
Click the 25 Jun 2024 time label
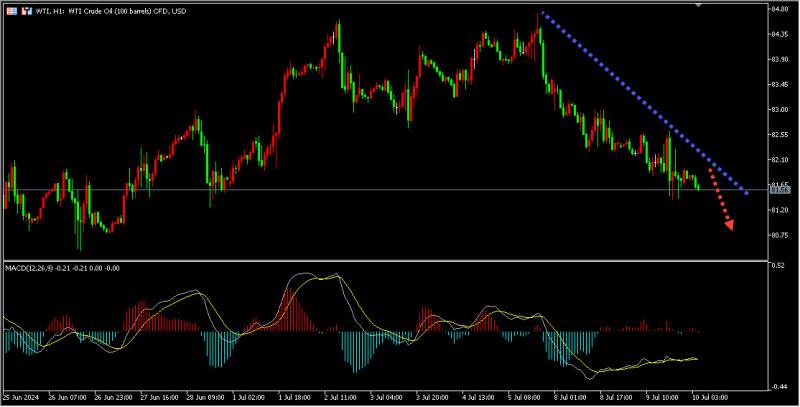coord(20,397)
